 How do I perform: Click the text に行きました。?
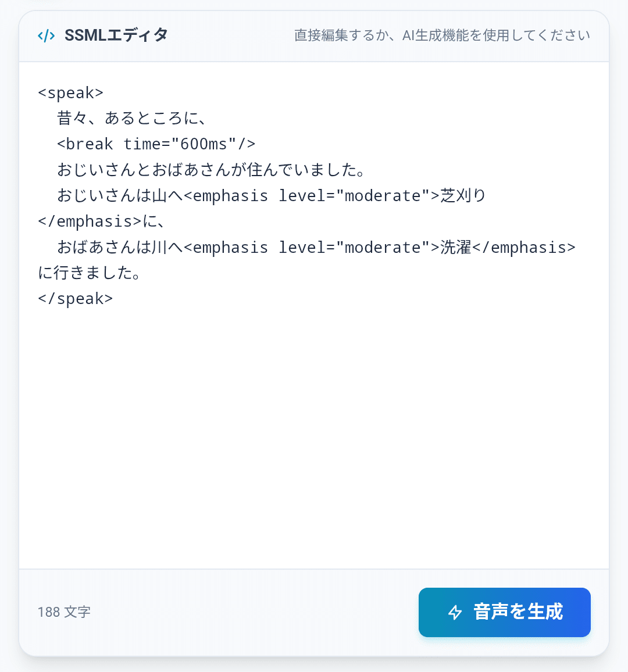coord(90,273)
